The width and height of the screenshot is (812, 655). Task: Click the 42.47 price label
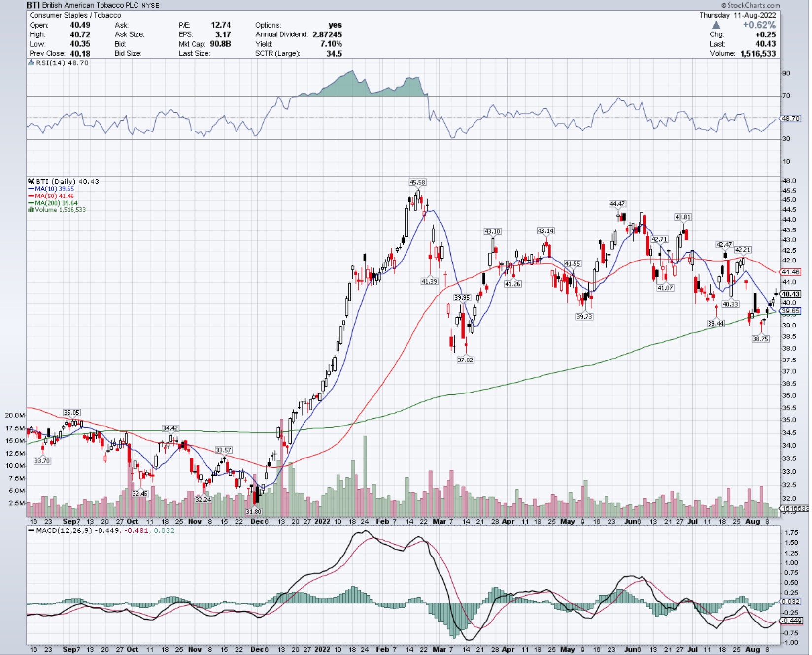[x=724, y=245]
